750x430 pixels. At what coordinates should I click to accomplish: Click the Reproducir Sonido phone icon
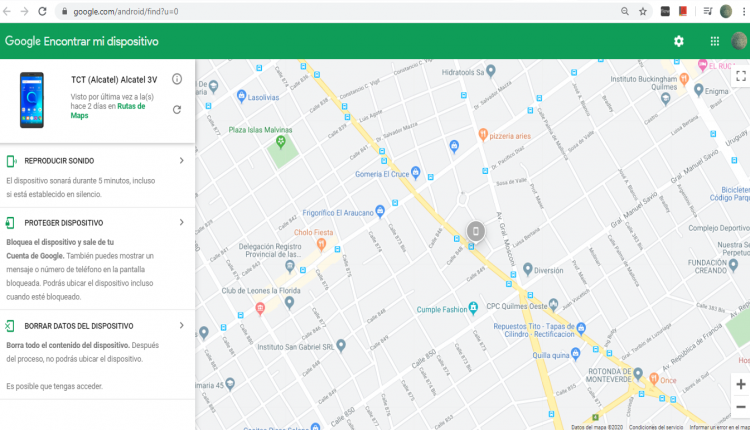(10, 161)
